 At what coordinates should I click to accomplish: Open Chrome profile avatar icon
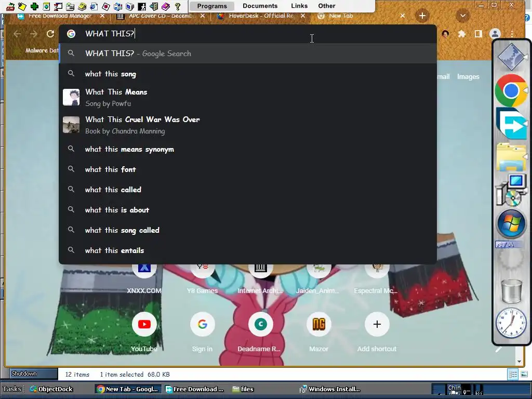[x=495, y=34]
